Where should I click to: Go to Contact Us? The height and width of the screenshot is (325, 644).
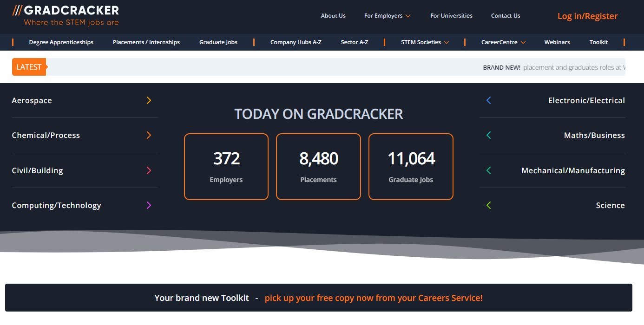tap(506, 16)
